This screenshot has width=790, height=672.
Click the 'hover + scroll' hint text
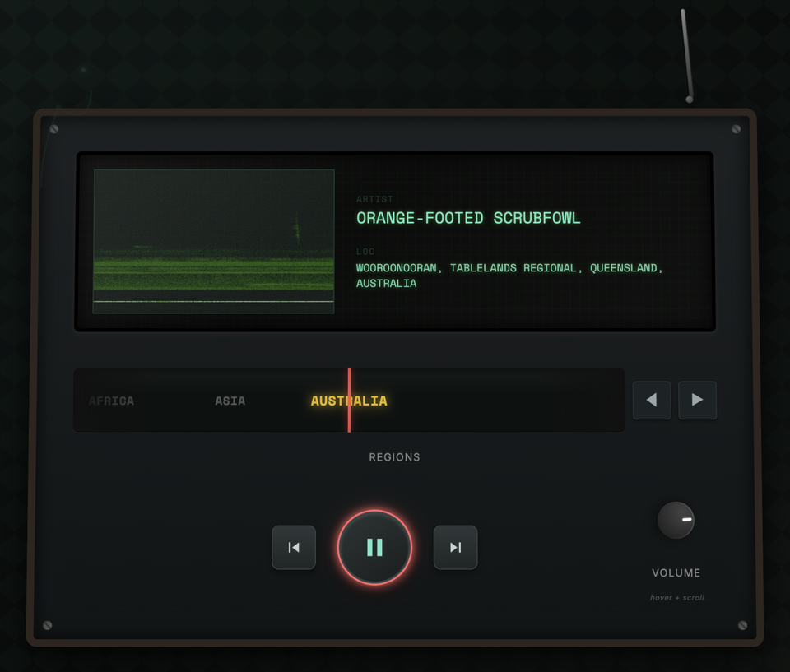pos(676,598)
